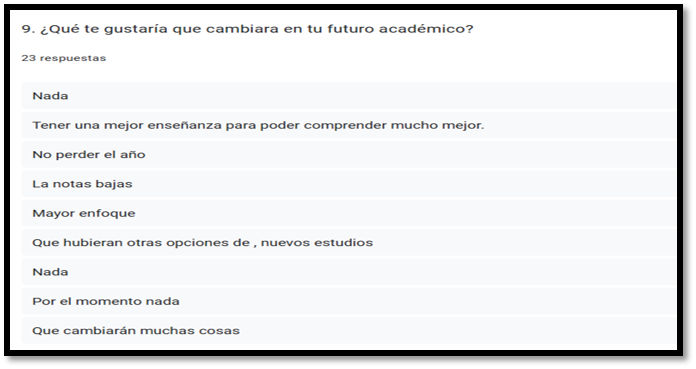Select the "Mayor enfoque" response row

tap(349, 213)
